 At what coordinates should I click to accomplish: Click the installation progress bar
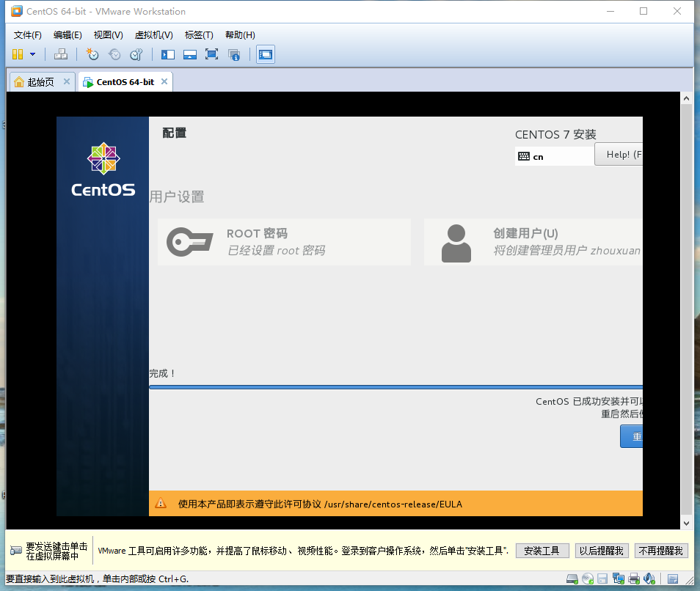point(395,387)
